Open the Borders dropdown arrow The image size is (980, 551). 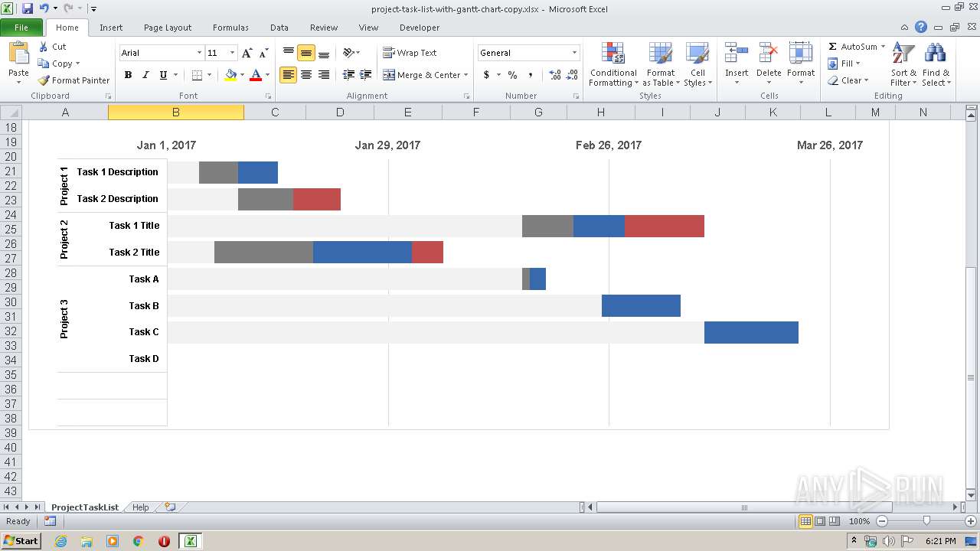pyautogui.click(x=209, y=75)
